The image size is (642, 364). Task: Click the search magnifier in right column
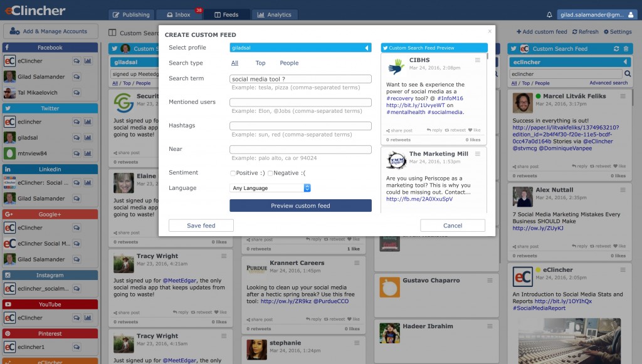point(627,74)
